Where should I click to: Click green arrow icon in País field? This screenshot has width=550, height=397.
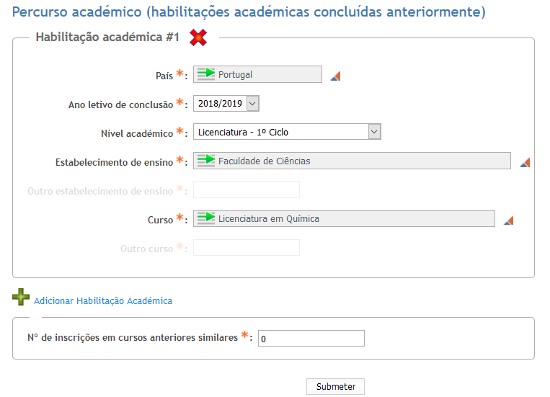point(206,74)
